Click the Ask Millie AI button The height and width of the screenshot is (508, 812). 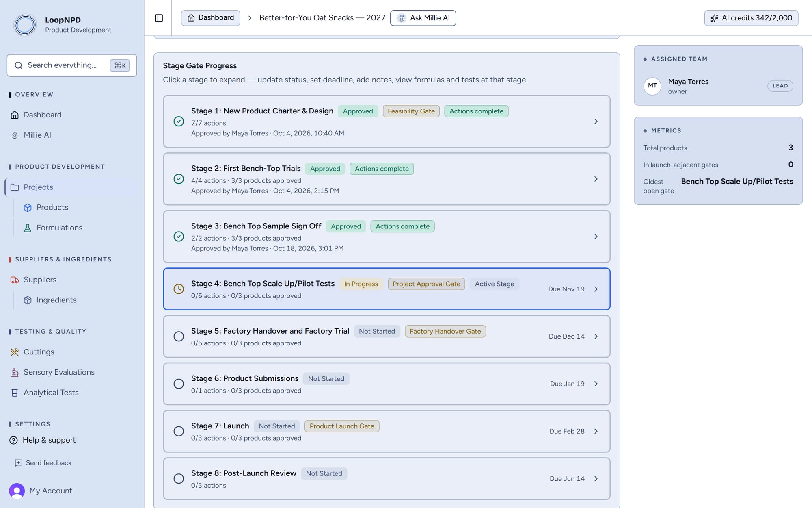tap(423, 18)
